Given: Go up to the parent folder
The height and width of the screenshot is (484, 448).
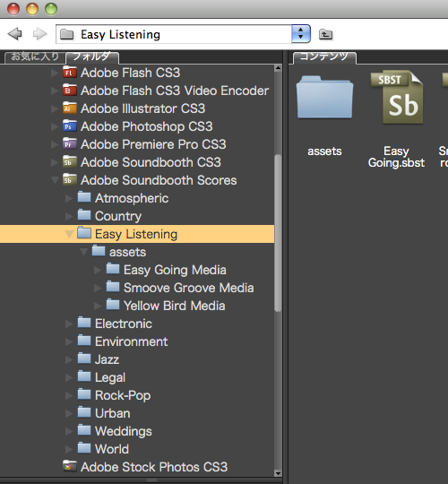Looking at the screenshot, I should click(325, 34).
